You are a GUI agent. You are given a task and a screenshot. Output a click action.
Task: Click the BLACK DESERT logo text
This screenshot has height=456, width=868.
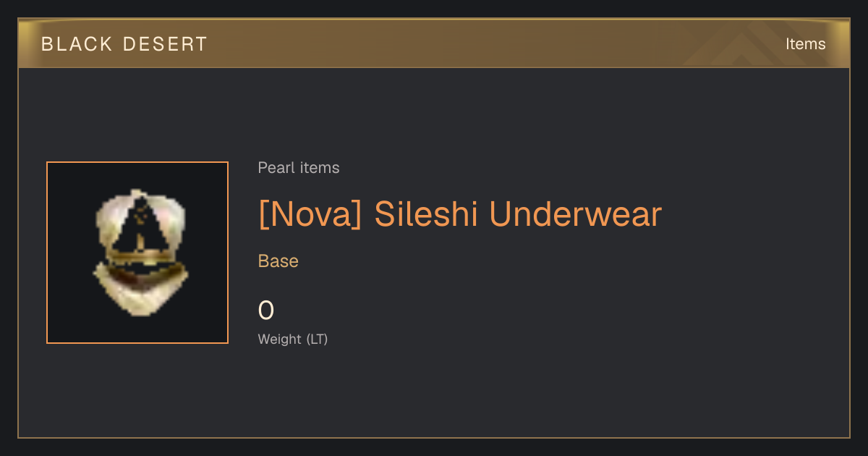pos(124,44)
